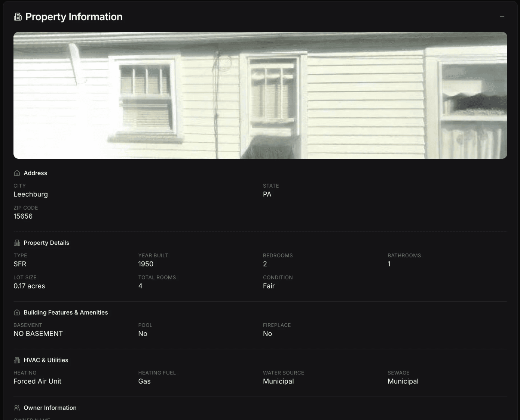
Task: Click the condition value Fair
Action: (269, 286)
